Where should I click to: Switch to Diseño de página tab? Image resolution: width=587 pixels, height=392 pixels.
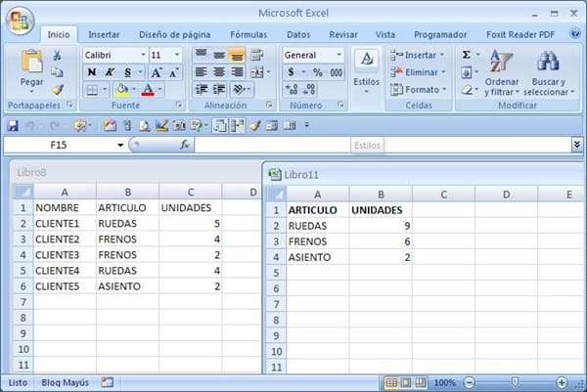tap(175, 35)
